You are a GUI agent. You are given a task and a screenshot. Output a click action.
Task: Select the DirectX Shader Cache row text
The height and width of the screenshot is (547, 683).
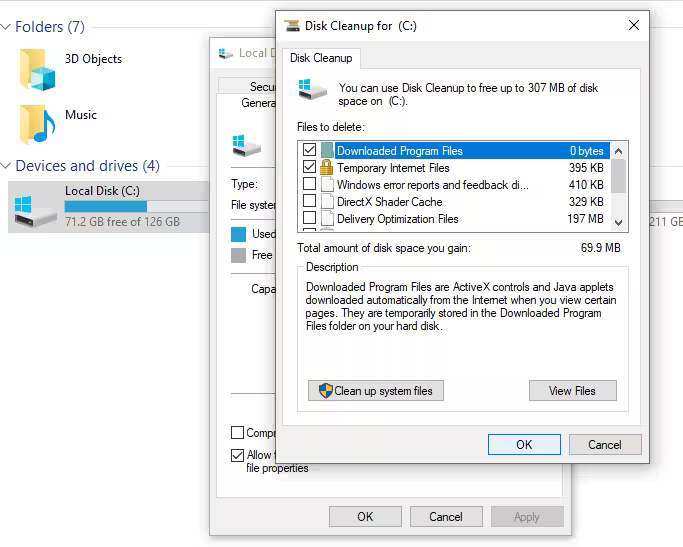click(x=389, y=202)
